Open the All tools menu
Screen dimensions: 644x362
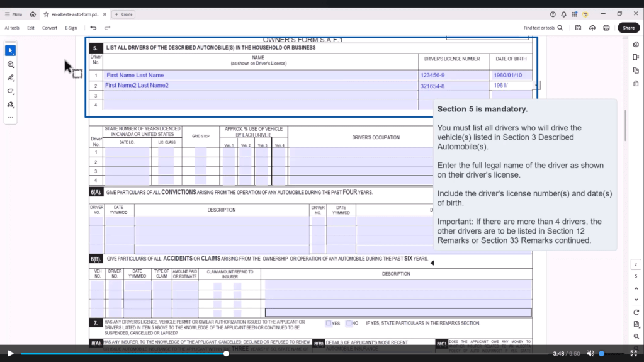coord(12,28)
